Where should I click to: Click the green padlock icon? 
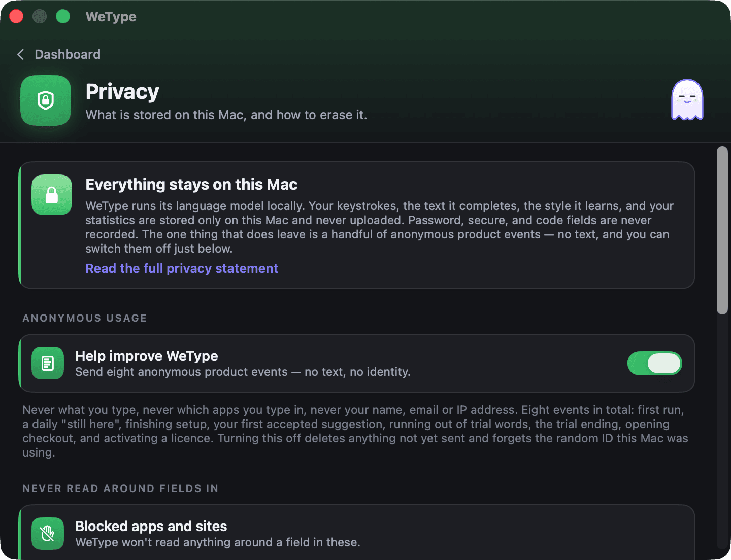tap(52, 195)
